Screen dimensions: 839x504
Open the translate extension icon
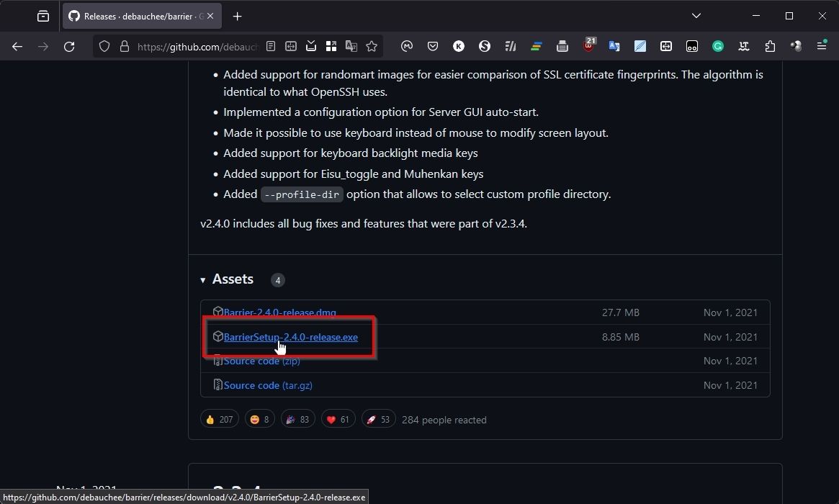(614, 46)
